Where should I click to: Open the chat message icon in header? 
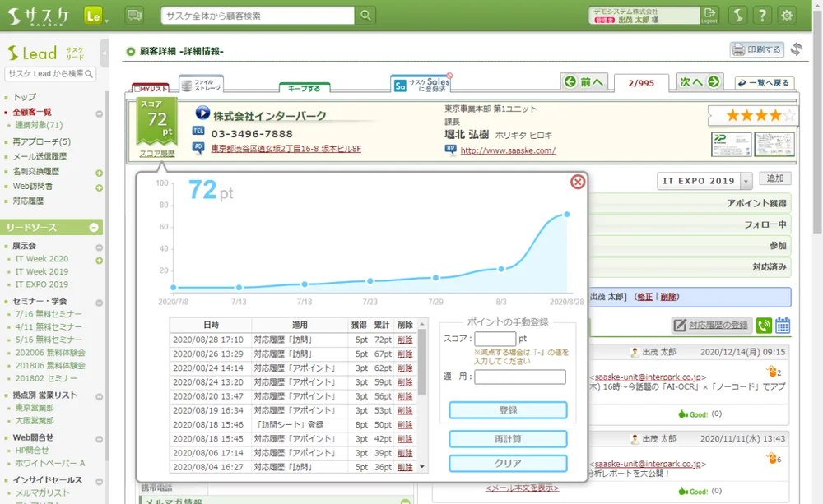point(134,16)
